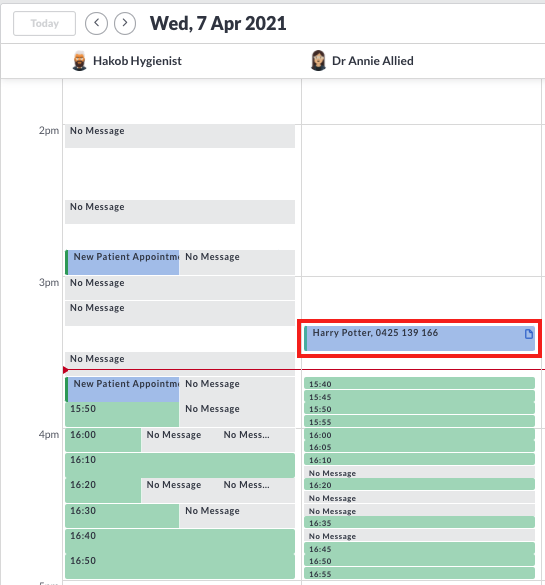Click the Today button
The height and width of the screenshot is (585, 545).
[x=44, y=24]
